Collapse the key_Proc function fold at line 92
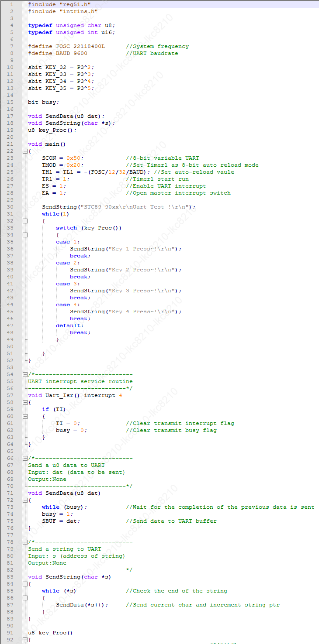Image resolution: width=319 pixels, height=644 pixels. click(24, 640)
